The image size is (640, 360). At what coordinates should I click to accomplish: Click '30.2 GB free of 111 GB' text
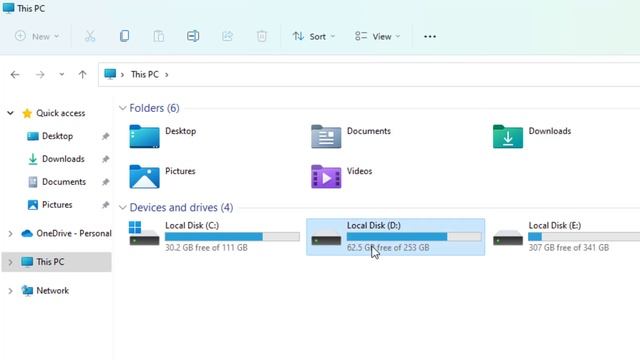206,247
